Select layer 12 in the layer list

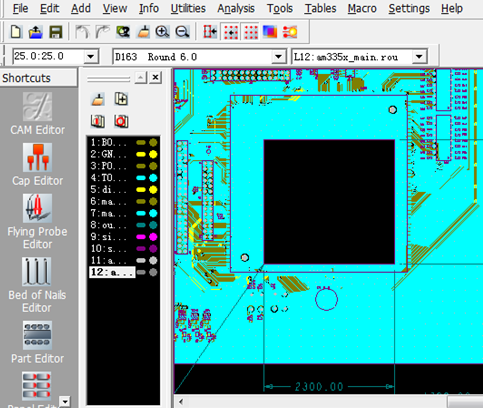click(x=112, y=272)
